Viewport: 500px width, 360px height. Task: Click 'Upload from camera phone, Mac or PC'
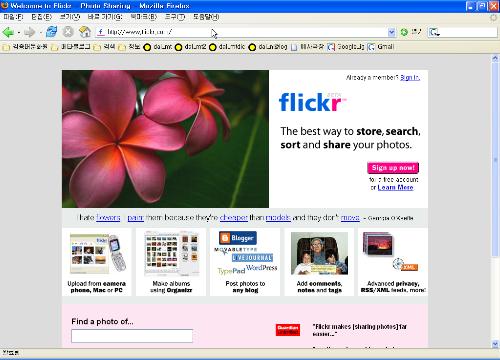click(97, 287)
